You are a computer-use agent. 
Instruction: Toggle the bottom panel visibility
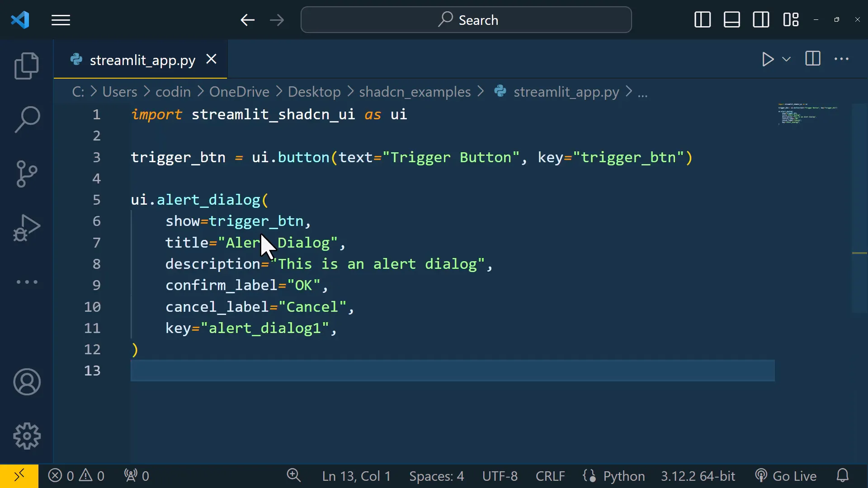(x=731, y=20)
